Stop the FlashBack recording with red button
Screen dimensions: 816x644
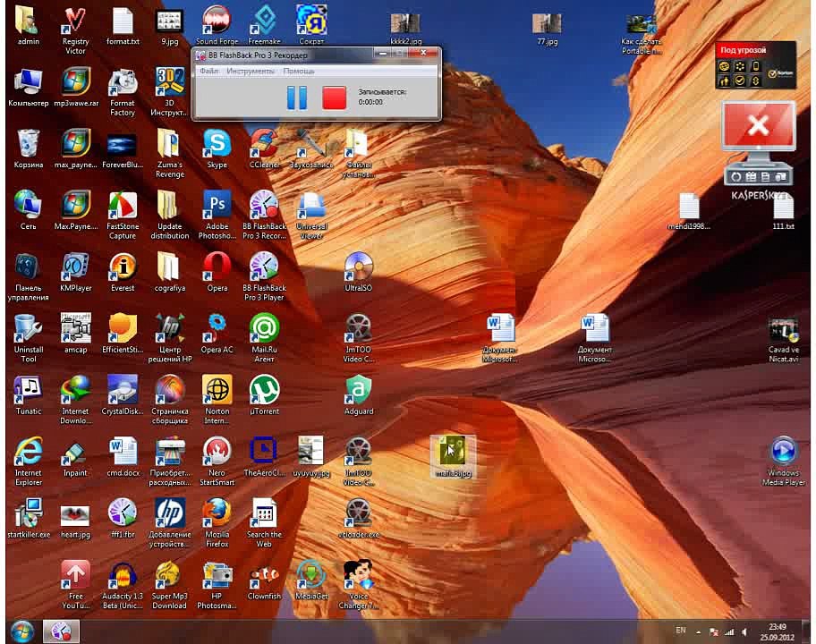tap(334, 97)
